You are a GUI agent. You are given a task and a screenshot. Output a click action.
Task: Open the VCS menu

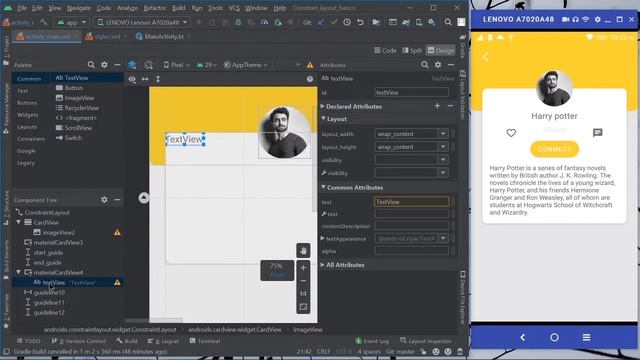click(234, 8)
